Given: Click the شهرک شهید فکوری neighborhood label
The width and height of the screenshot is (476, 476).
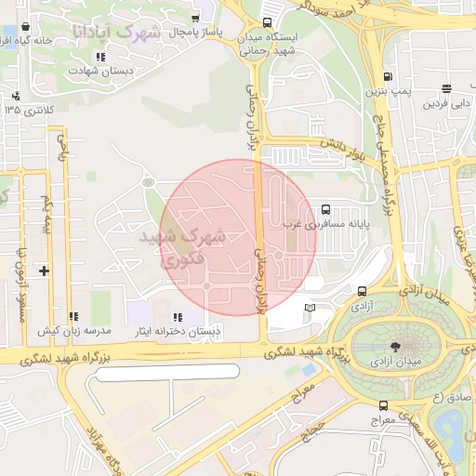Looking at the screenshot, I should (x=182, y=248).
